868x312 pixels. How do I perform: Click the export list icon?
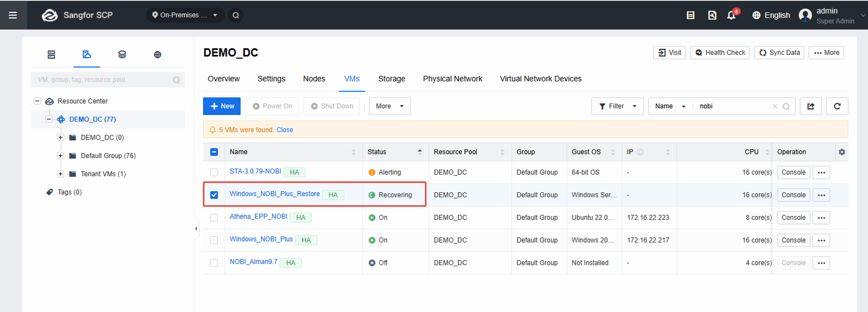pyautogui.click(x=811, y=106)
